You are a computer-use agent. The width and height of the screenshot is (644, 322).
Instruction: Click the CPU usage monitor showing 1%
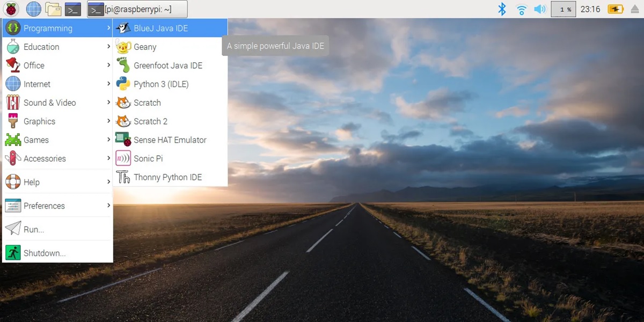(x=563, y=9)
